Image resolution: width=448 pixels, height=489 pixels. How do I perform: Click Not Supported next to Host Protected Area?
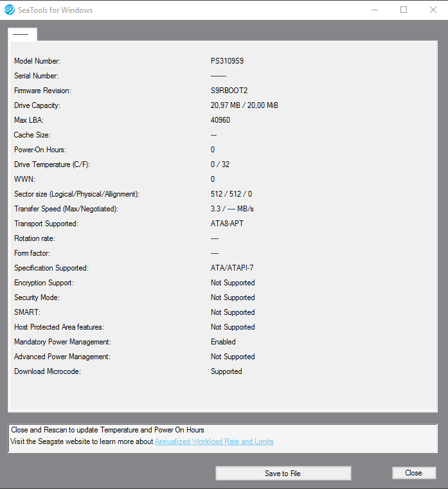233,327
